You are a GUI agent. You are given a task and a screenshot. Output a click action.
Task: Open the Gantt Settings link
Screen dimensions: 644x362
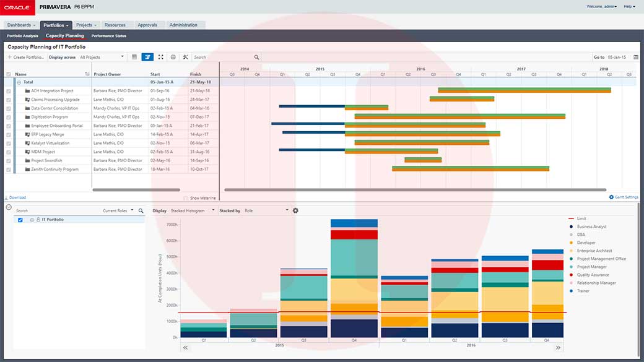pyautogui.click(x=626, y=197)
